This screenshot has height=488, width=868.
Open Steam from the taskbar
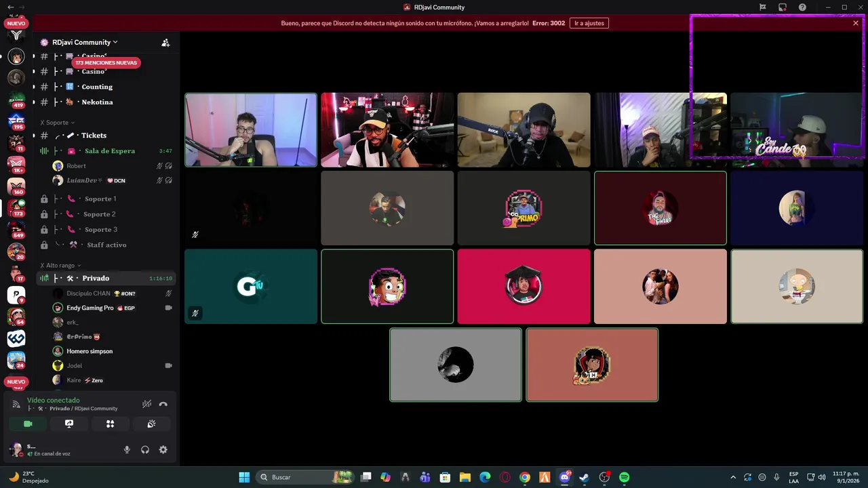pos(584,477)
